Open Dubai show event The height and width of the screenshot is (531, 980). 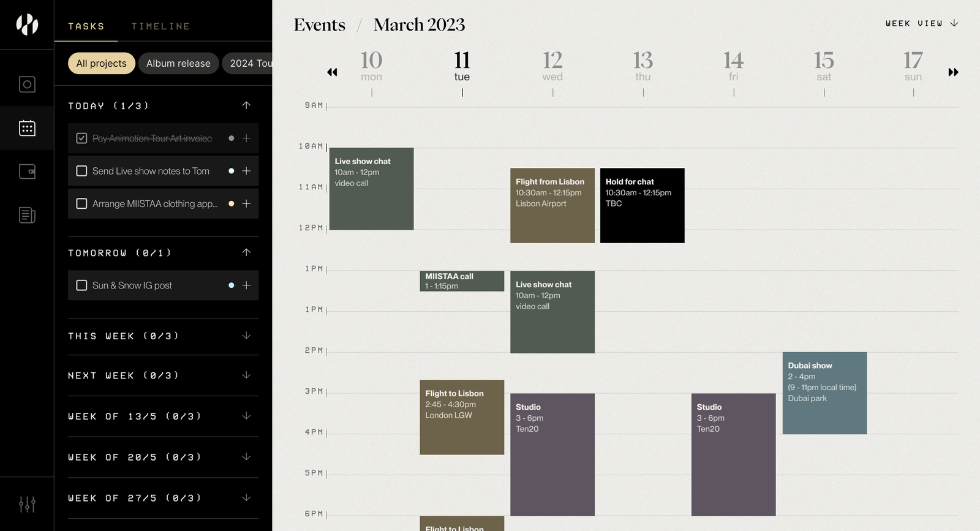[x=824, y=393]
